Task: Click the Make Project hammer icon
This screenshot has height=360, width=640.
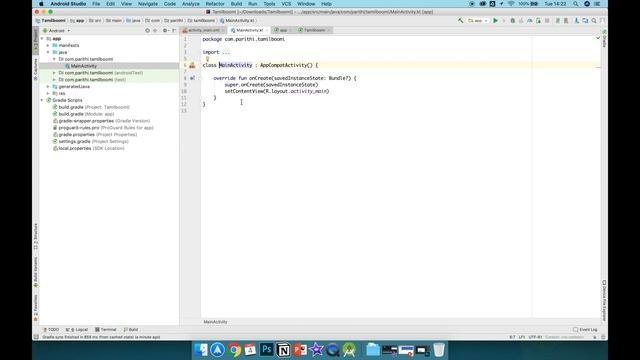Action: 460,20
